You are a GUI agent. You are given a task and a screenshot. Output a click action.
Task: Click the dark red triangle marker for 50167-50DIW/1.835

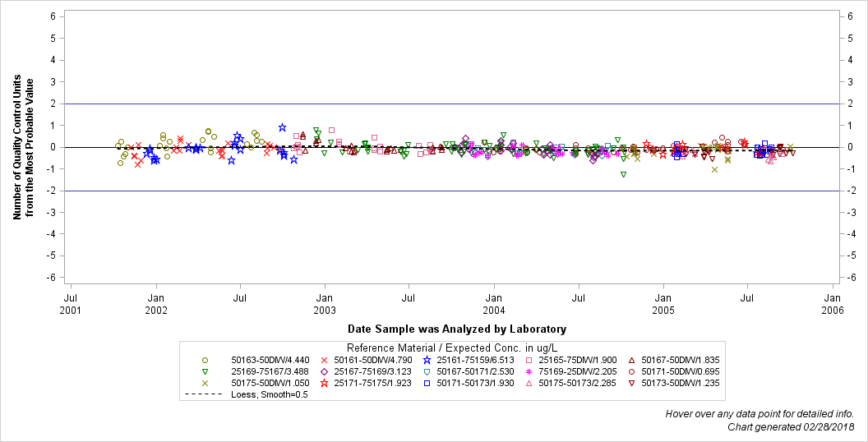pos(631,360)
